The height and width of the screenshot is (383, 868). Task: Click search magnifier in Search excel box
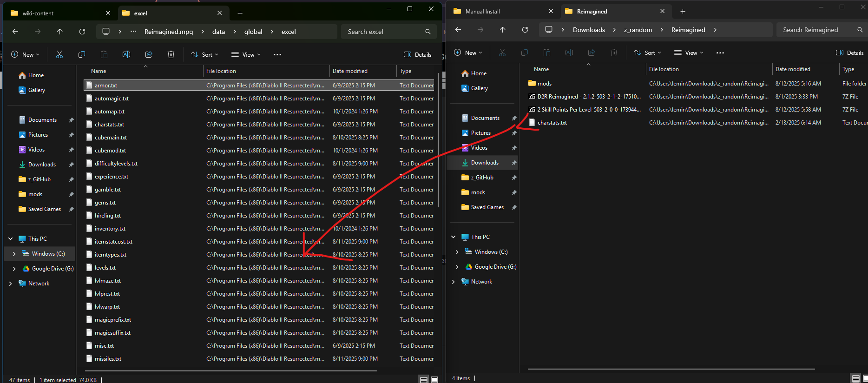[x=427, y=32]
